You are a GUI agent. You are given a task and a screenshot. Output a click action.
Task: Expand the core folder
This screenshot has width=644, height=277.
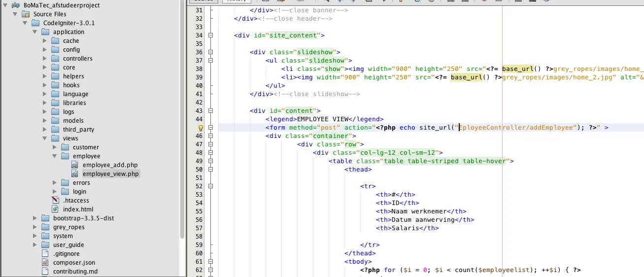point(45,68)
